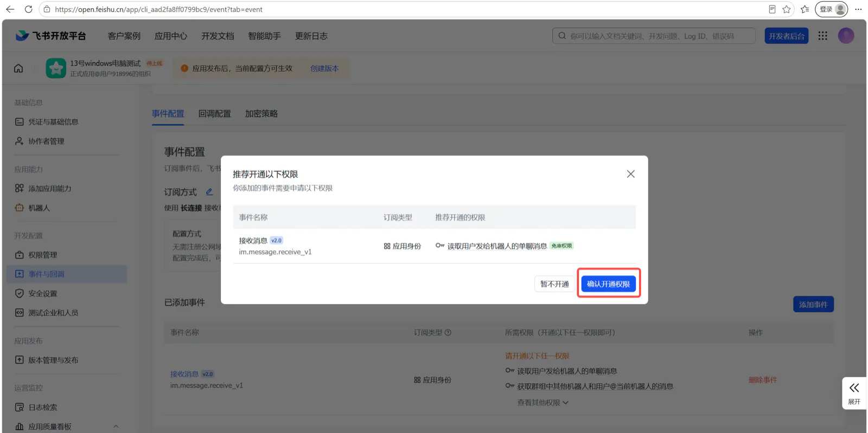Image resolution: width=868 pixels, height=433 pixels.
Task: Open the 客户案例 menu
Action: 124,36
